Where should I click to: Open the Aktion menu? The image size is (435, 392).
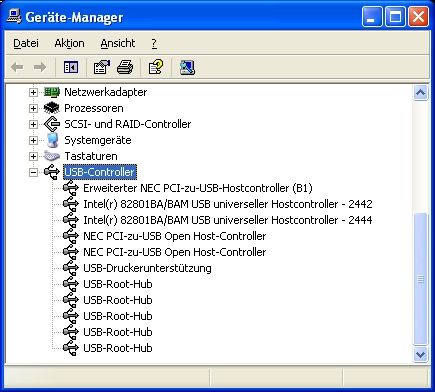pos(69,43)
